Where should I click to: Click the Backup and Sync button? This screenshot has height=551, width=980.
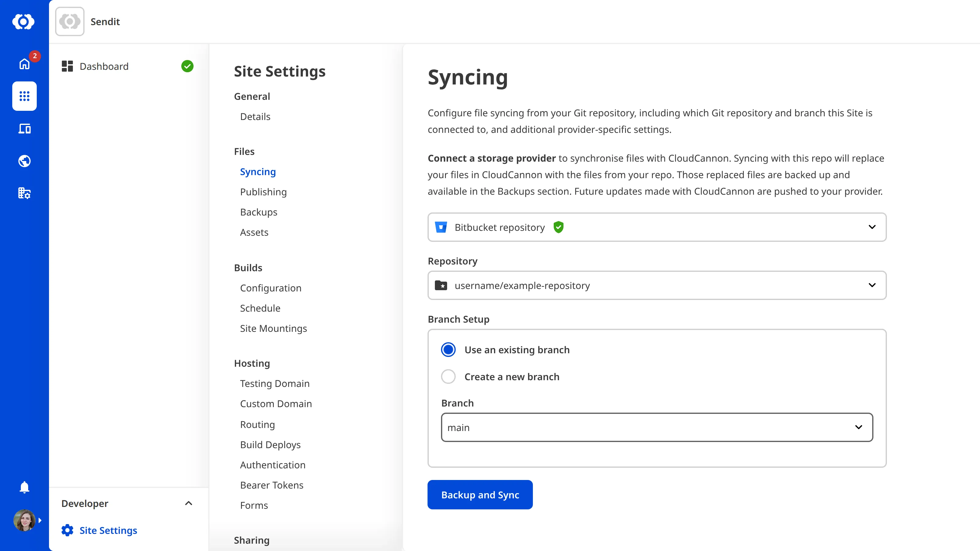(x=480, y=495)
